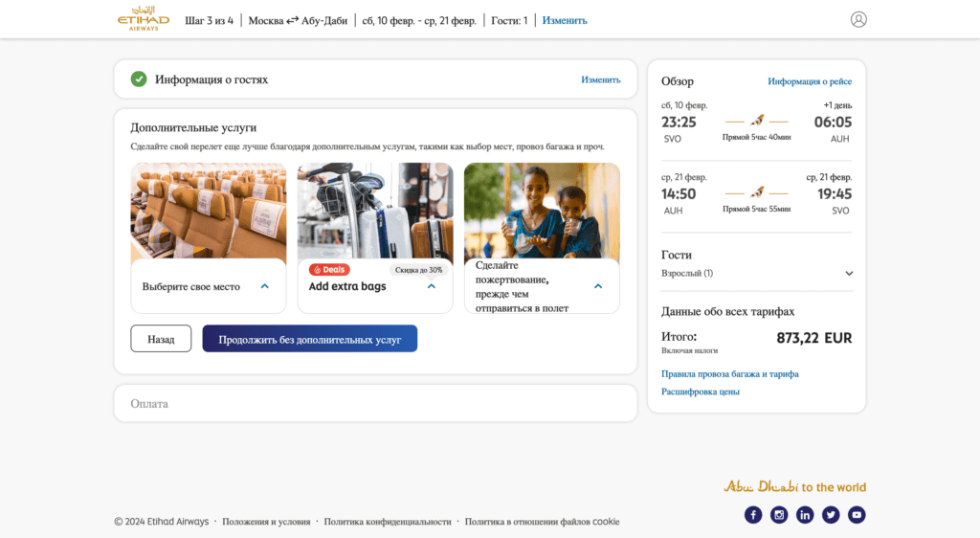
Task: Open 'Положения и условия' footer link
Action: (266, 521)
